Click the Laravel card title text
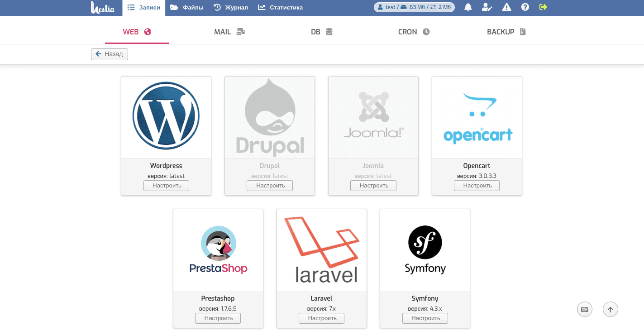This screenshot has height=331, width=644. point(322,298)
